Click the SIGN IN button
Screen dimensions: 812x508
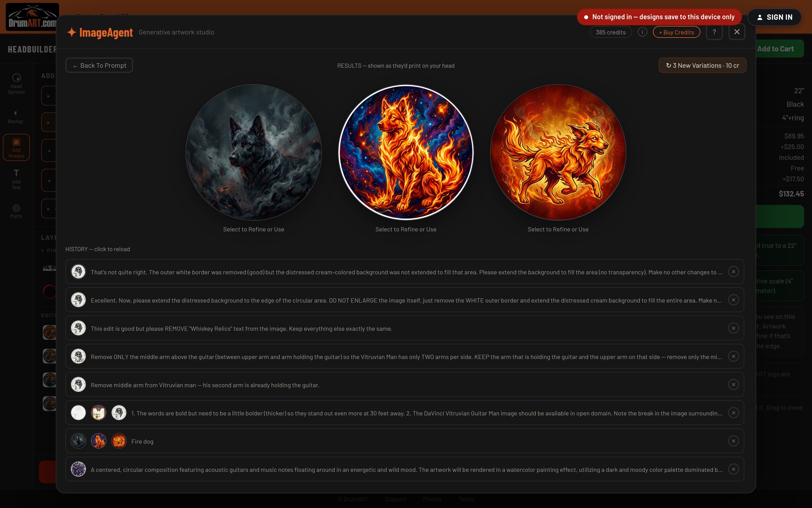[775, 17]
